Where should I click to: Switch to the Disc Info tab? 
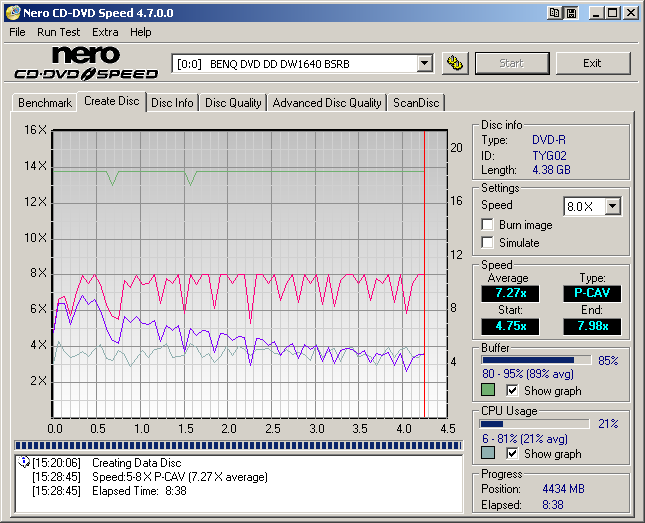click(172, 103)
